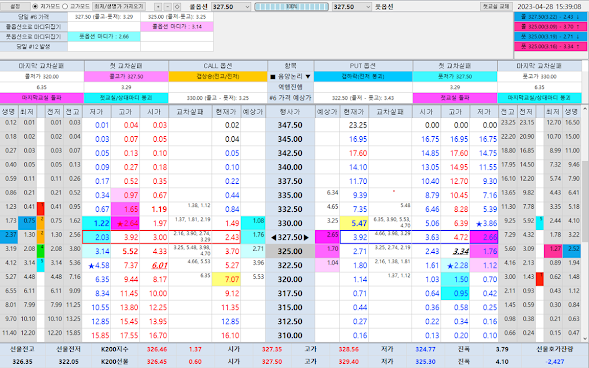This screenshot has height=368, width=589.
Task: Select the blue 콜 327.50(3.22) alert row
Action: [550, 17]
